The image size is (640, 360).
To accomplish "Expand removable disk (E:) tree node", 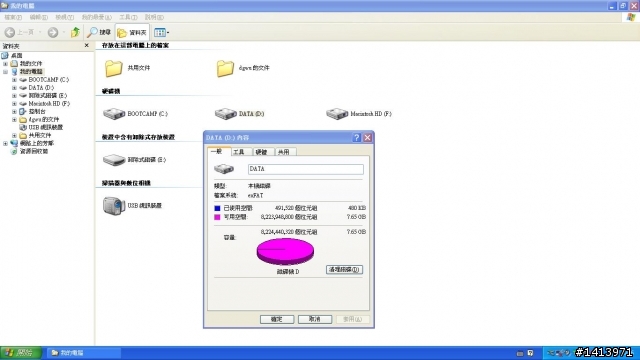I will (14, 96).
